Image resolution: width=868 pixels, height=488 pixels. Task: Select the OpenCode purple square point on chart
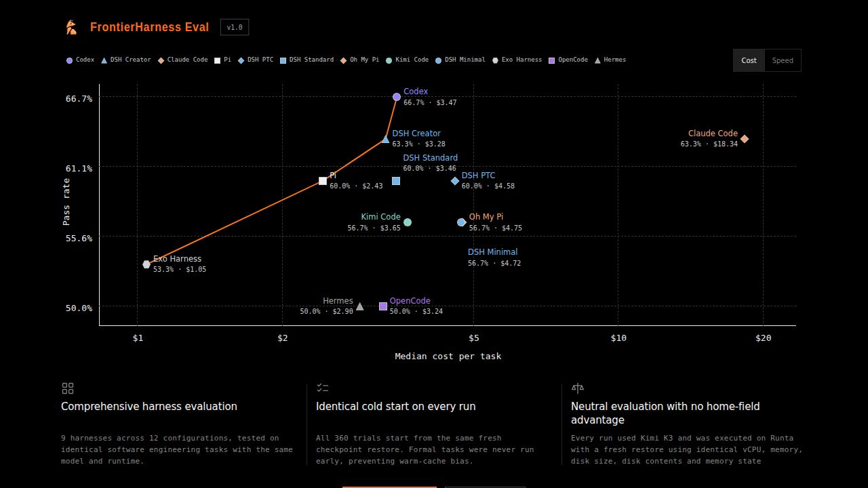(x=383, y=306)
